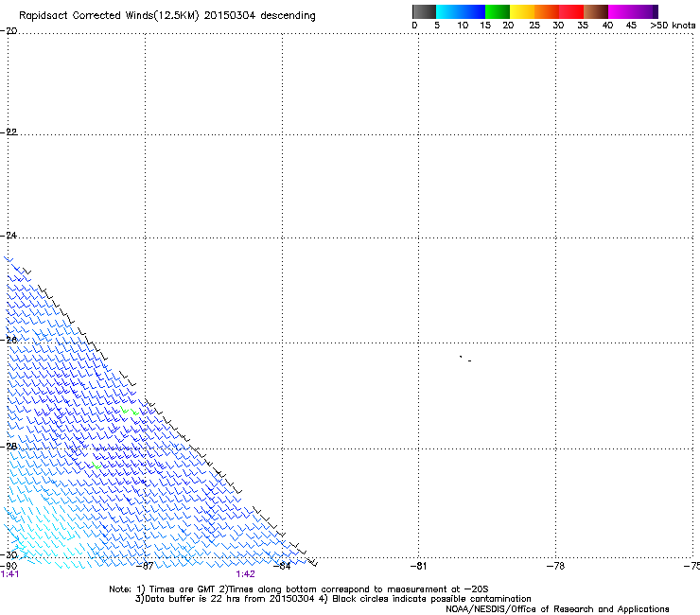Click the latitude label '-24'

pyautogui.click(x=9, y=236)
